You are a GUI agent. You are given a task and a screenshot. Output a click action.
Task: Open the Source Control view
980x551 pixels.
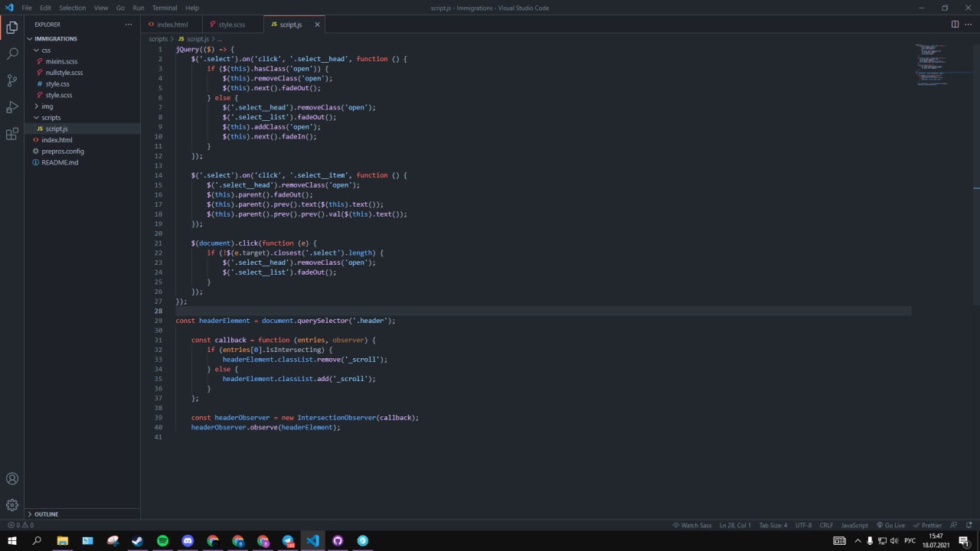pyautogui.click(x=12, y=80)
